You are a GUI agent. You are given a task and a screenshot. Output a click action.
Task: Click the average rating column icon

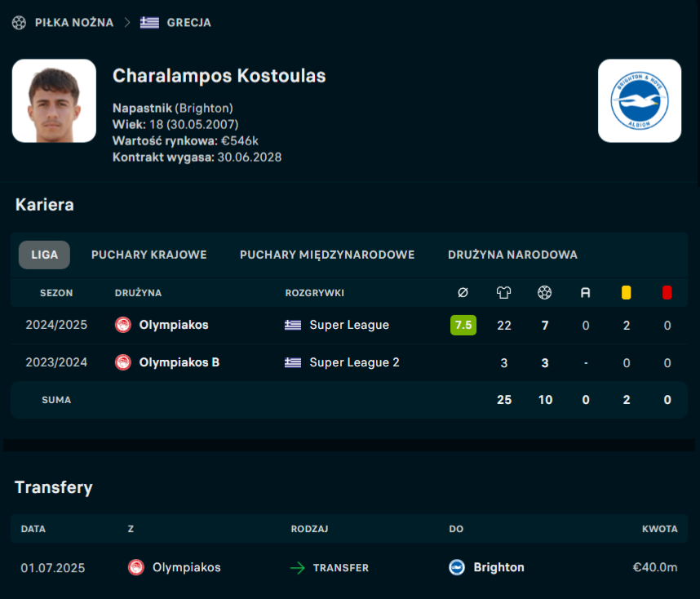(463, 292)
